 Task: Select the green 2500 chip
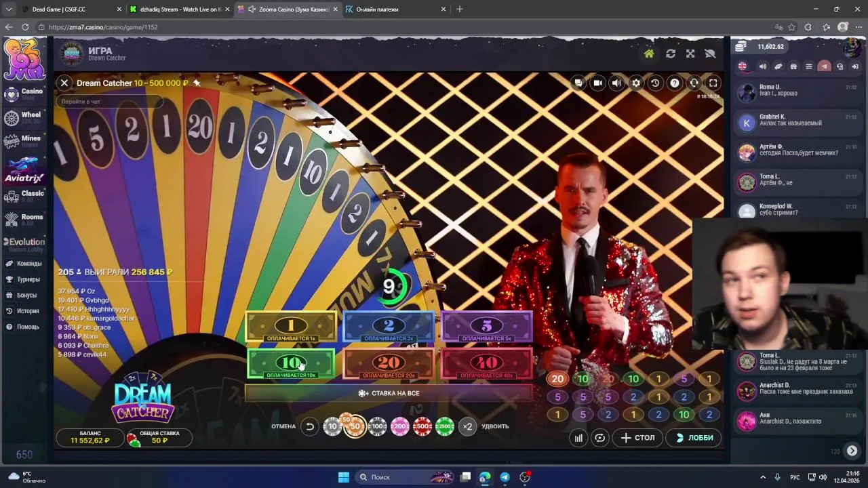click(x=445, y=426)
